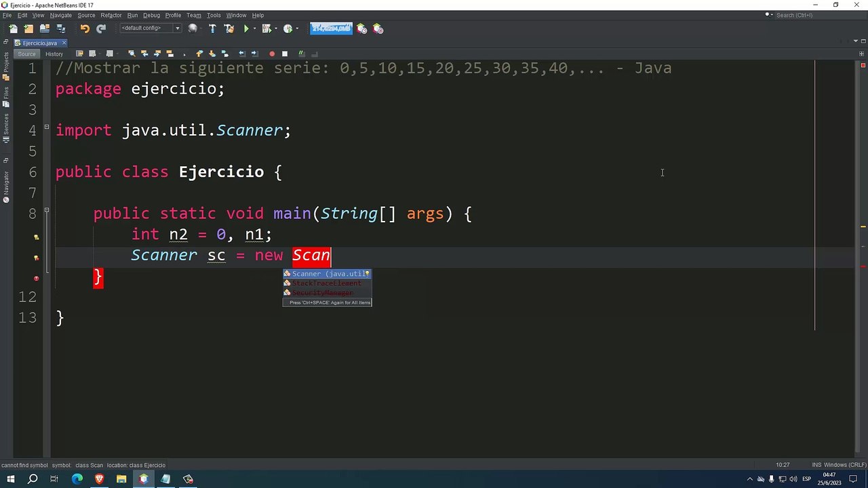Image resolution: width=868 pixels, height=488 pixels.
Task: Stop macro recording with white square
Action: coord(285,54)
